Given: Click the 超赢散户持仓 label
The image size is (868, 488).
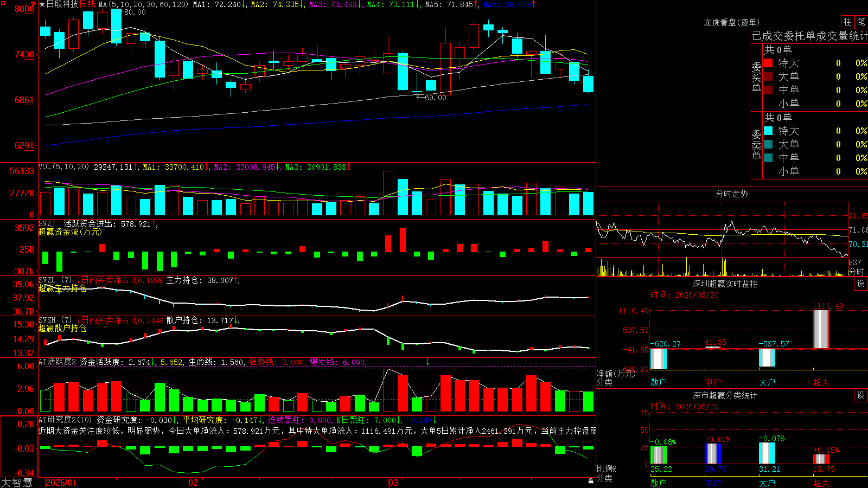Looking at the screenshot, I should pyautogui.click(x=62, y=329).
